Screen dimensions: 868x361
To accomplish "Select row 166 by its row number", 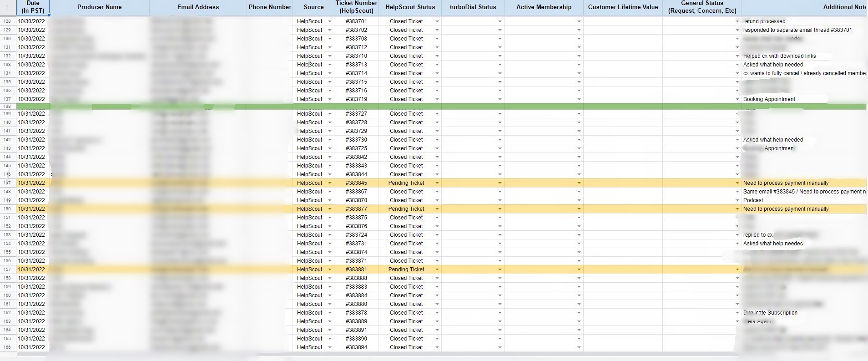I will point(7,347).
